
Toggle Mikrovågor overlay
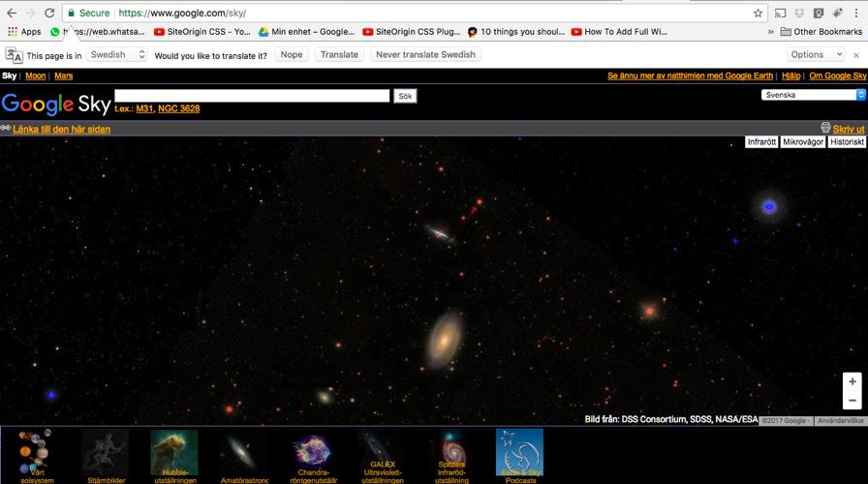803,142
